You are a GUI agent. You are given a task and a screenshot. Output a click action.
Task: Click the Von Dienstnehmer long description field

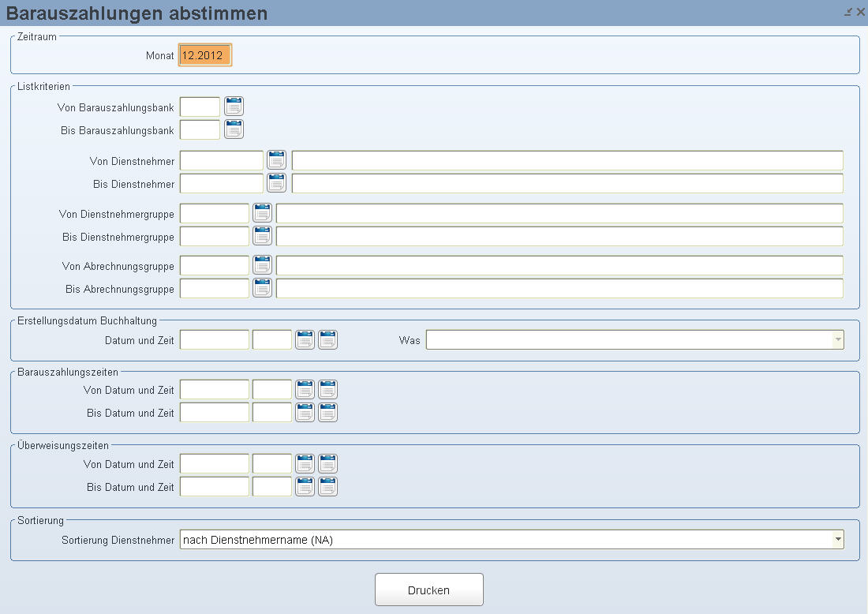click(567, 160)
